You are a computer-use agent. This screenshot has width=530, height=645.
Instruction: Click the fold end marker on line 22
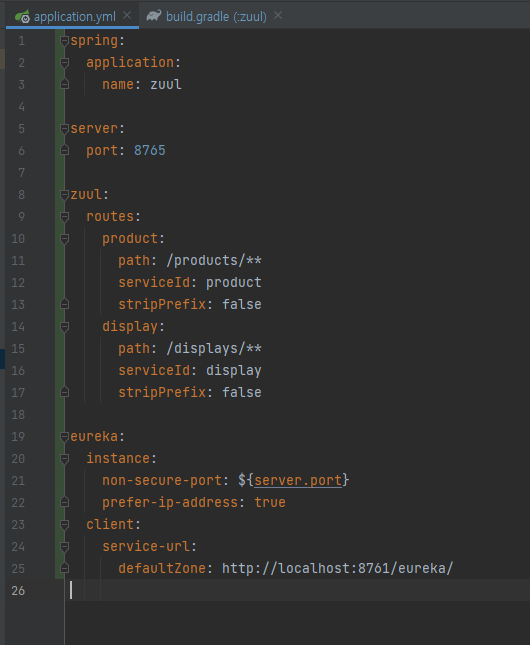click(64, 502)
